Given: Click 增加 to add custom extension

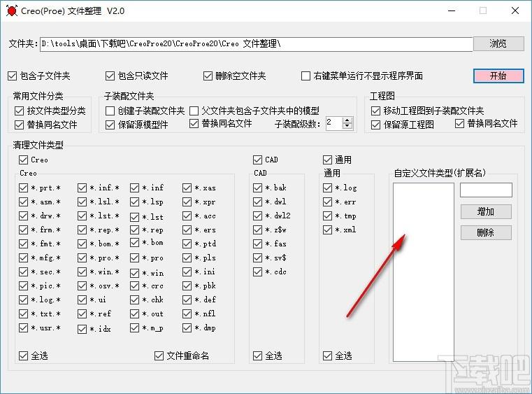Looking at the screenshot, I should (x=486, y=211).
